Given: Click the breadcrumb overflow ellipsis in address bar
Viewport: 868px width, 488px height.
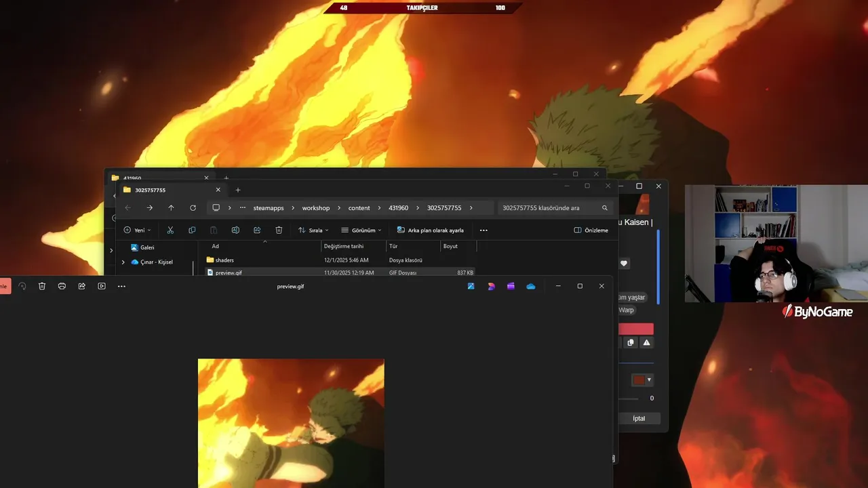Looking at the screenshot, I should (243, 208).
